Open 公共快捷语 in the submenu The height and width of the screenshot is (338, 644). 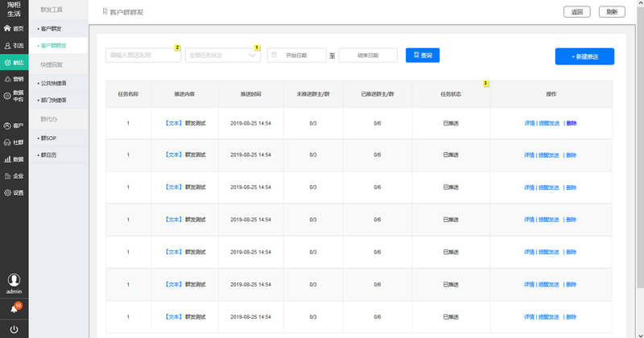click(x=58, y=84)
